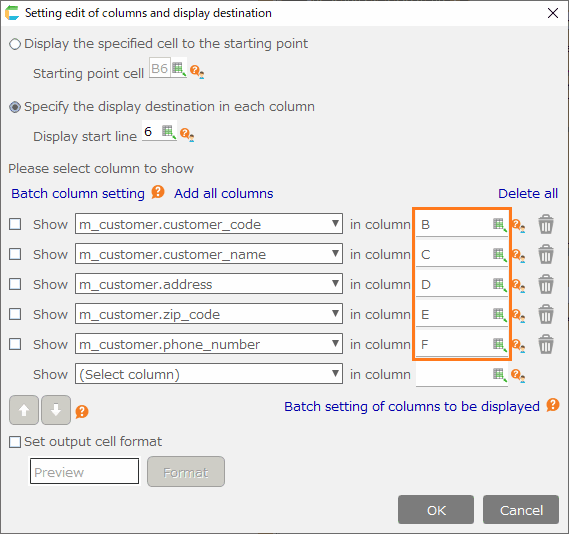This screenshot has width=569, height=534.
Task: Open help icon next to Display start line
Action: pos(187,134)
